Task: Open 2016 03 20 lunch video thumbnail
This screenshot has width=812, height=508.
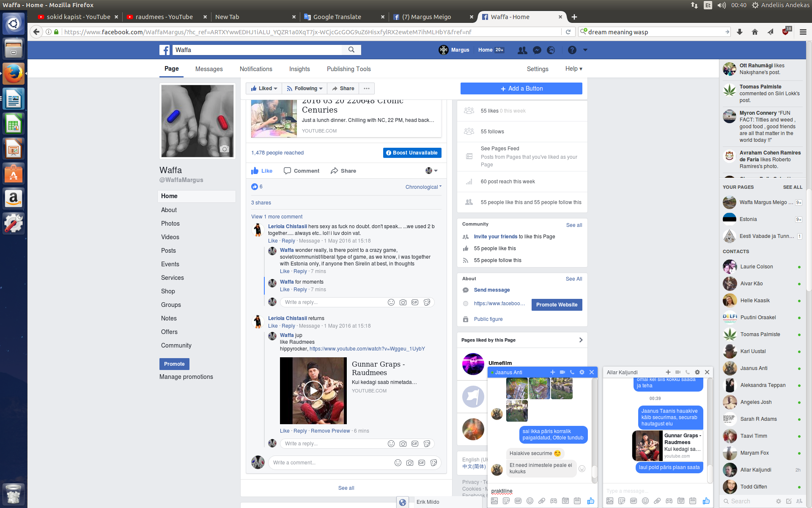Action: click(x=274, y=119)
